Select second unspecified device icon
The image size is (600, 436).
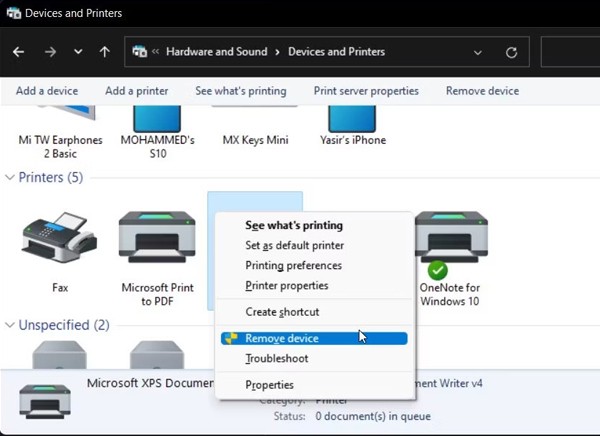pos(157,355)
